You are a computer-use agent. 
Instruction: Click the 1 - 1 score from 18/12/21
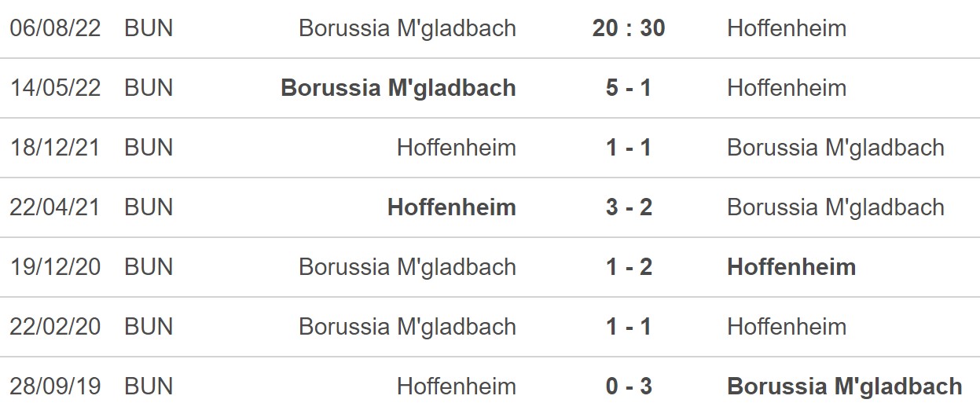tap(629, 148)
